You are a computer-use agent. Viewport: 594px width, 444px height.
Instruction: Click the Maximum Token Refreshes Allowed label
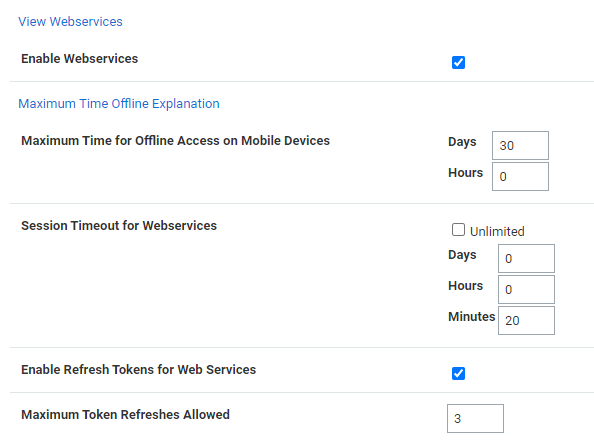(125, 414)
